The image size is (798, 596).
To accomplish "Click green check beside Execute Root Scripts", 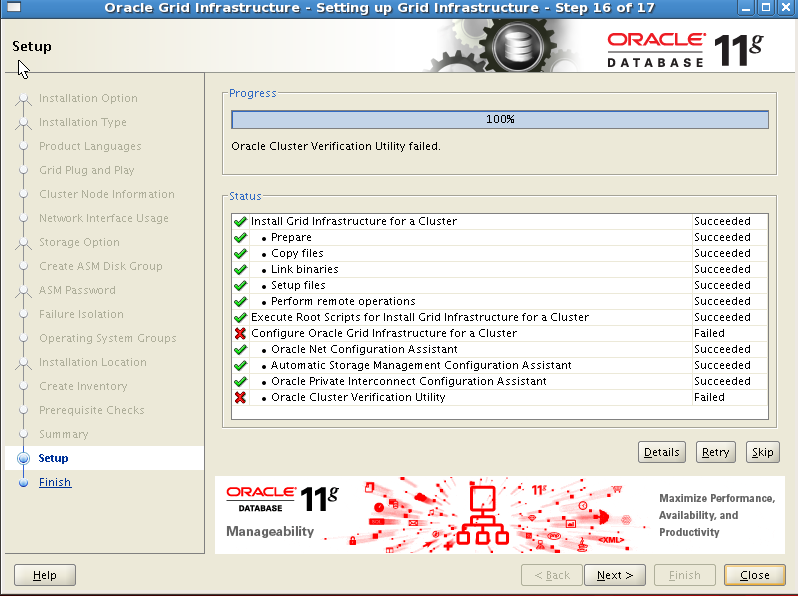I will (240, 317).
